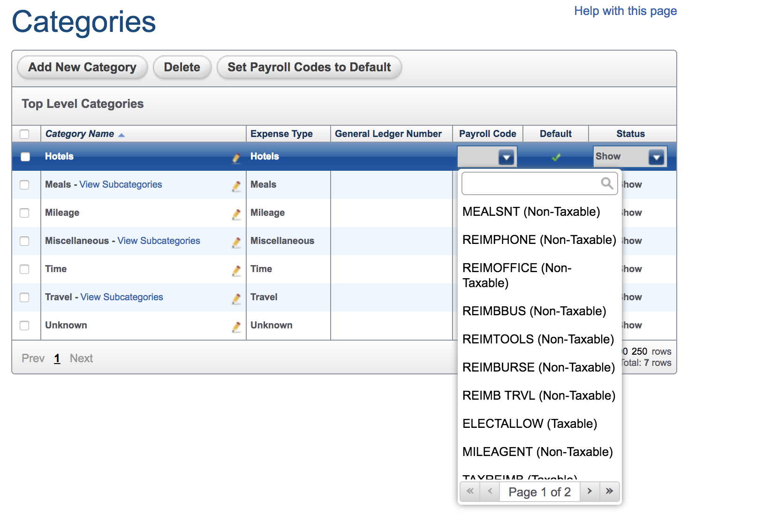The height and width of the screenshot is (532, 771).
Task: Check the Mileage row checkbox
Action: tap(24, 213)
